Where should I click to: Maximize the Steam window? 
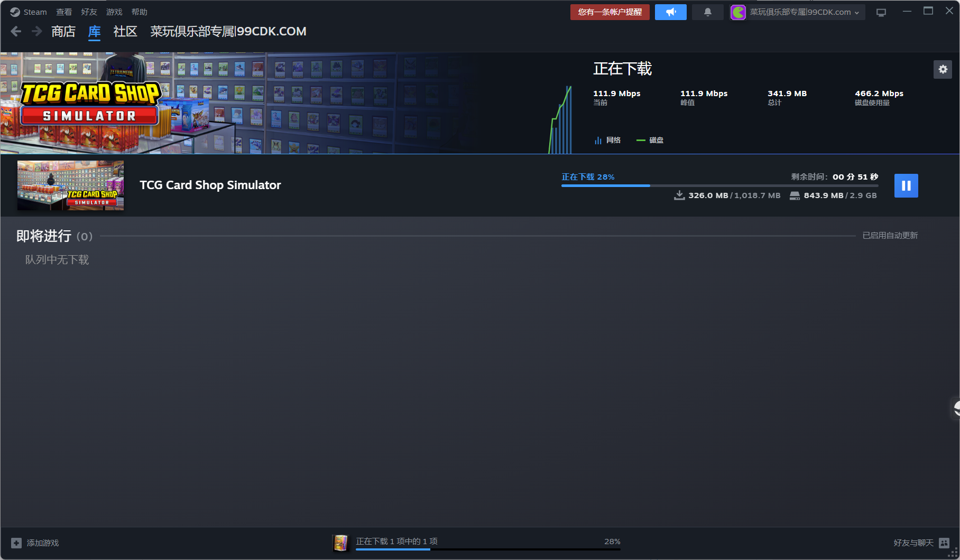point(928,11)
